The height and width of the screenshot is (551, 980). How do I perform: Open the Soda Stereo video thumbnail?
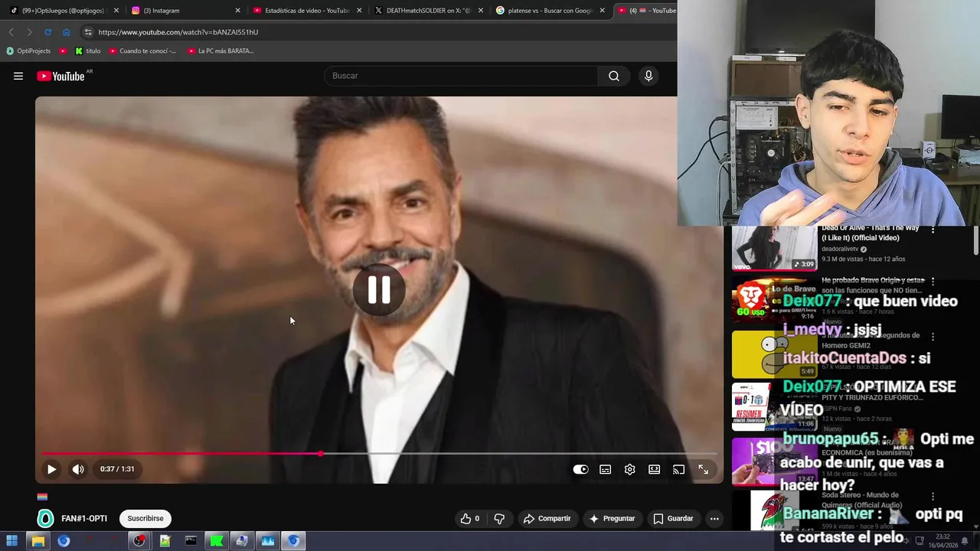(x=774, y=510)
